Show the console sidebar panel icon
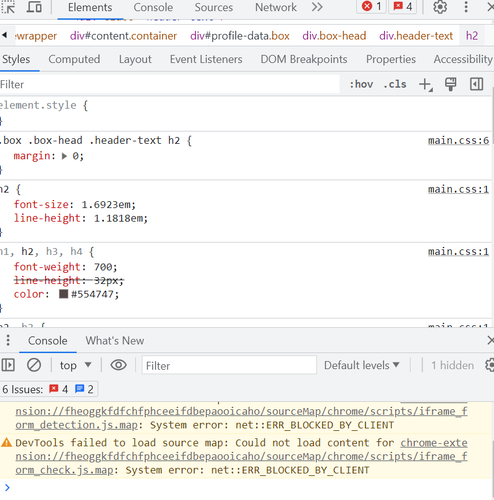 pos(8,365)
